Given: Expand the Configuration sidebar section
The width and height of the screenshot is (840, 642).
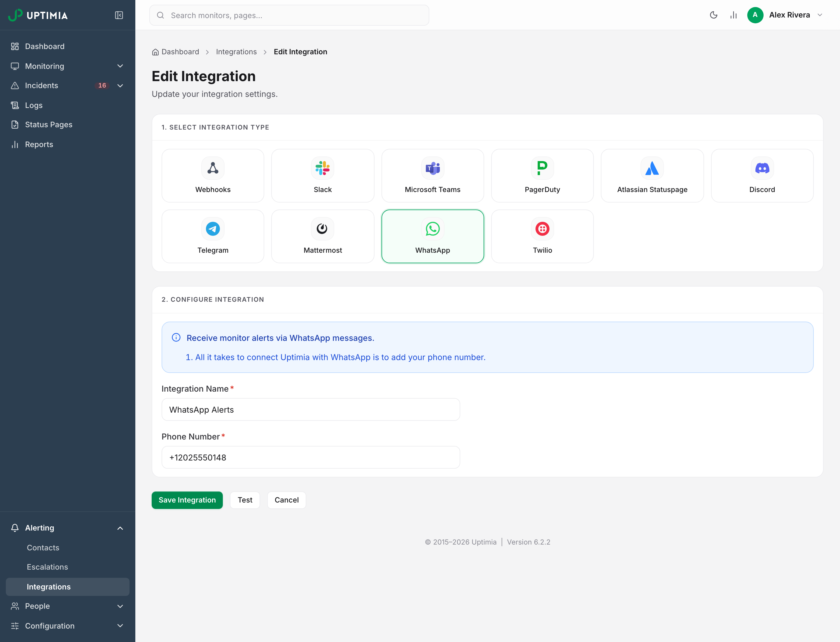Looking at the screenshot, I should point(68,626).
